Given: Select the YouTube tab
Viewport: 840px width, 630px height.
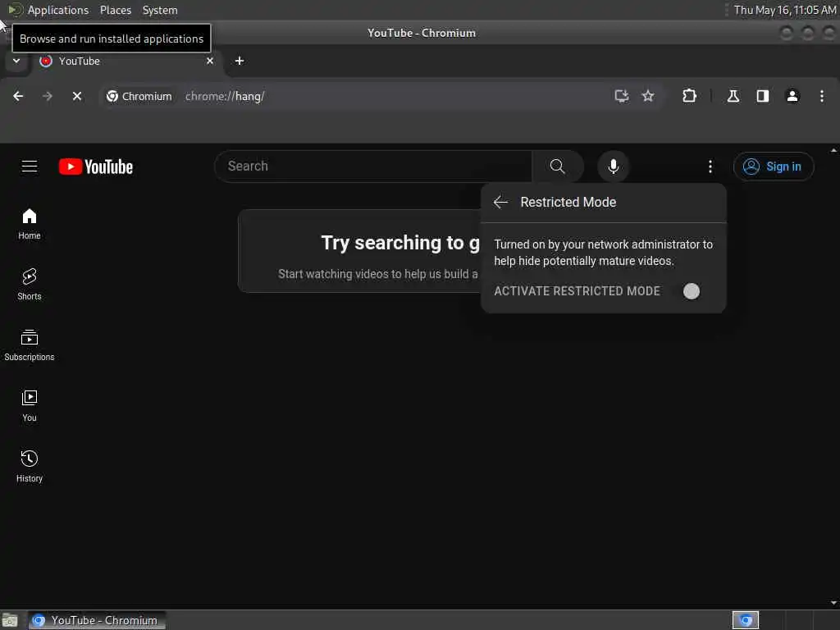Looking at the screenshot, I should coord(126,61).
